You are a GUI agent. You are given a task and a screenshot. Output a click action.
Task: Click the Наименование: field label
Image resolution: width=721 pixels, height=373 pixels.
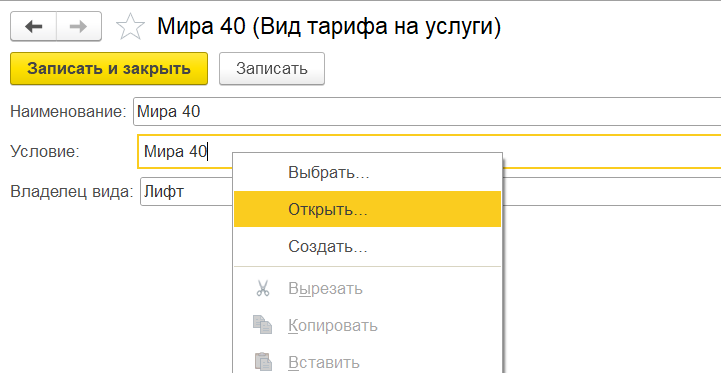[68, 112]
